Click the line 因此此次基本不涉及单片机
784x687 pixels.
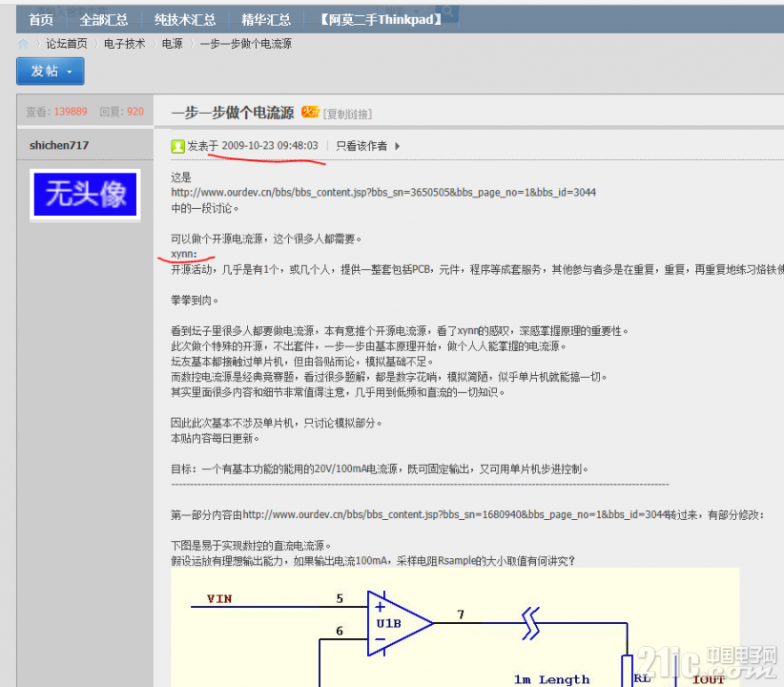(277, 424)
